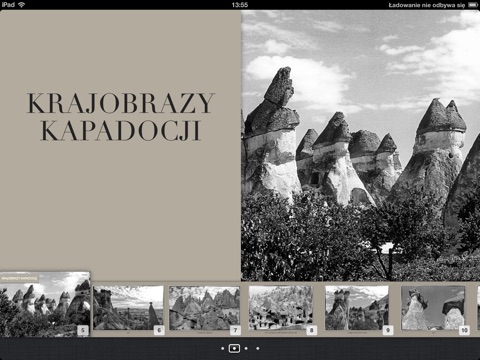Open the page 6 thumbnail
The height and width of the screenshot is (360, 480).
(128, 308)
